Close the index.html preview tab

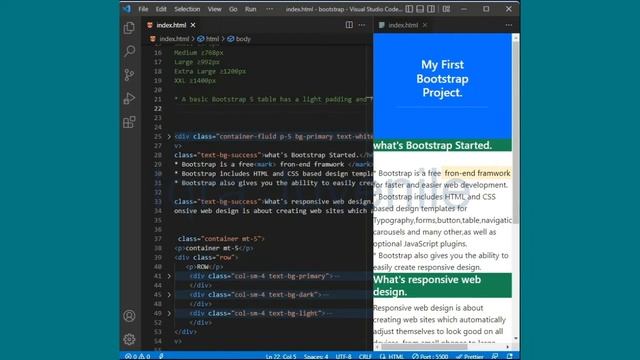[425, 25]
